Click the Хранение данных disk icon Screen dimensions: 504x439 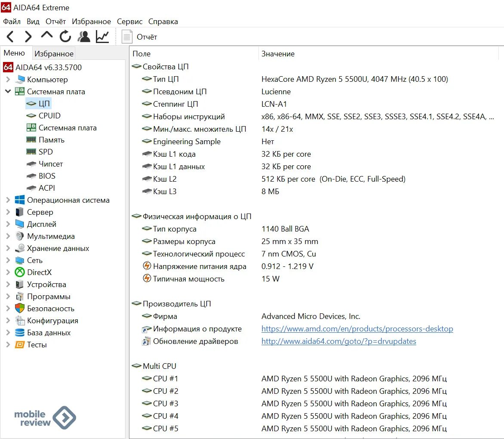pyautogui.click(x=20, y=248)
